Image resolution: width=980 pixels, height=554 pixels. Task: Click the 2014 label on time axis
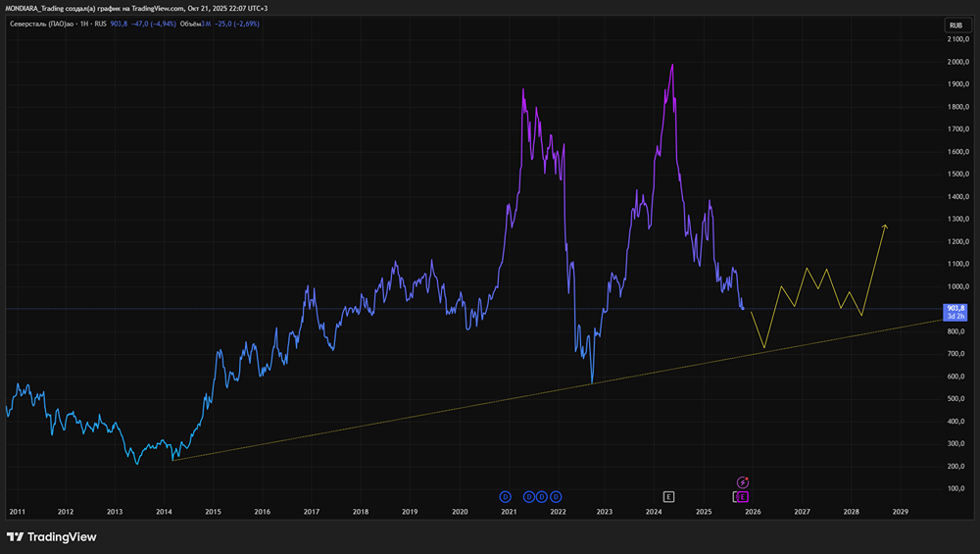[x=164, y=512]
